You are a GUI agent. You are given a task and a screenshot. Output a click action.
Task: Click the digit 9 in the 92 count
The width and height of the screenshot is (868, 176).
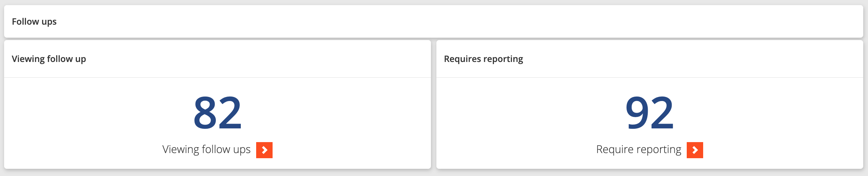pyautogui.click(x=637, y=113)
